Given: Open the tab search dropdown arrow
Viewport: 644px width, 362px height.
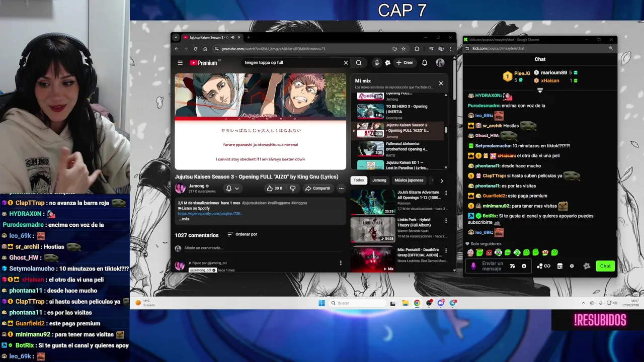Looking at the screenshot, I should (176, 37).
